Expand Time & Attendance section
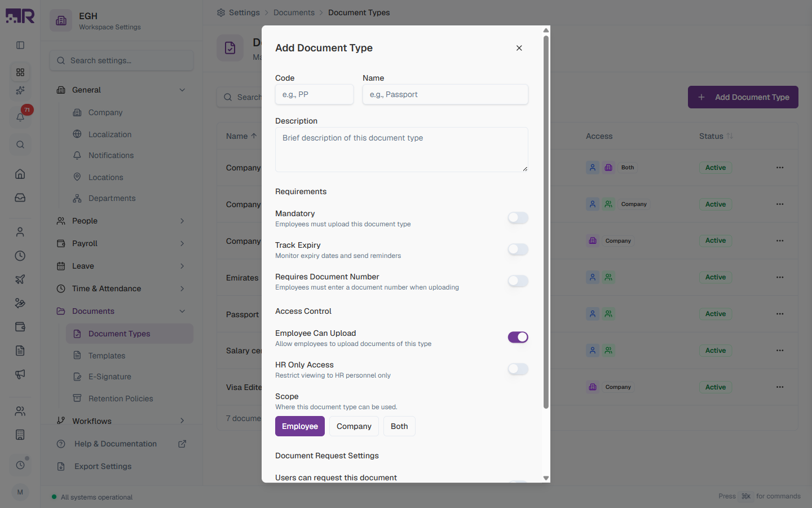Screen dimensions: 812x508 pos(121,288)
